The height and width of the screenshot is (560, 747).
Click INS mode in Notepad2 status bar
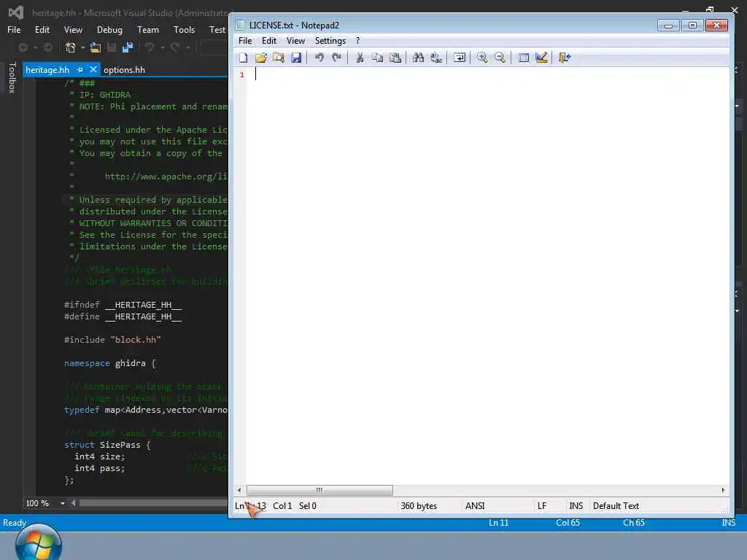coord(576,506)
